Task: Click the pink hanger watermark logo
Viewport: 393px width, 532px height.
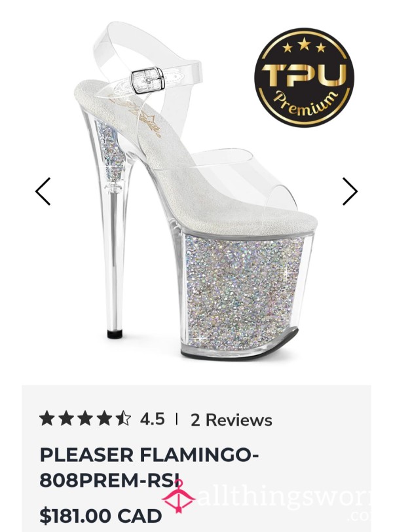Action: 178,497
